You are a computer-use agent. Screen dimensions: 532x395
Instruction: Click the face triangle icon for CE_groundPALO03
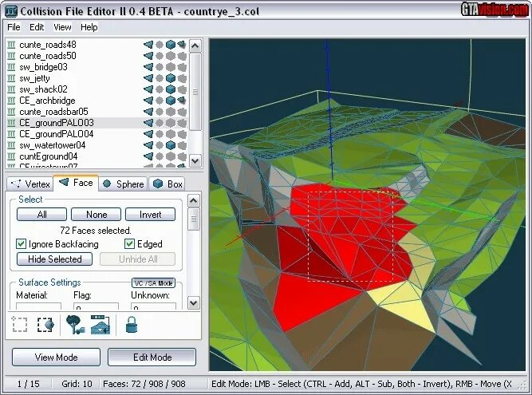coord(148,123)
